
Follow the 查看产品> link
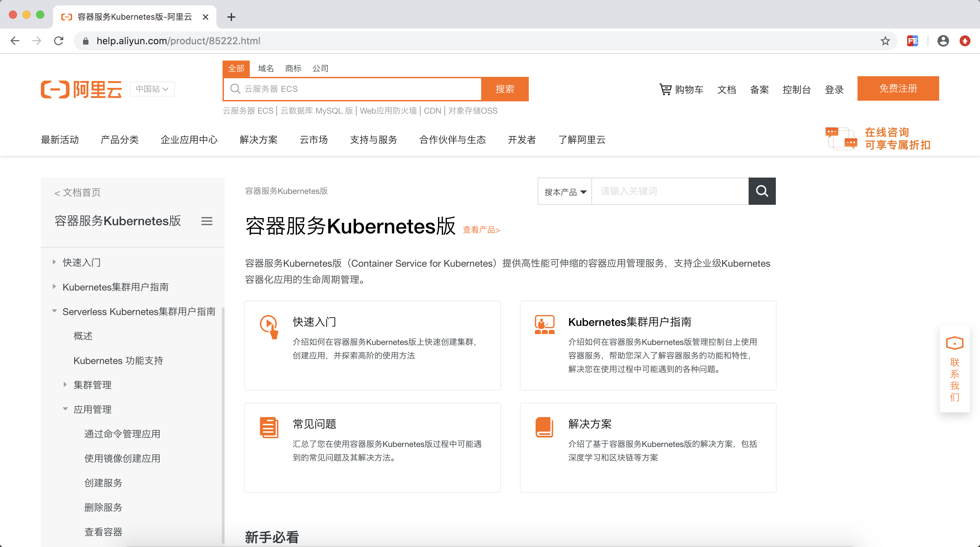[x=481, y=230]
